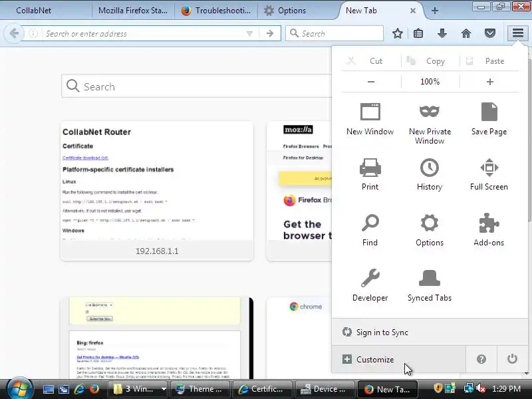Image resolution: width=532 pixels, height=399 pixels.
Task: Go to Home page icon
Action: tap(466, 33)
